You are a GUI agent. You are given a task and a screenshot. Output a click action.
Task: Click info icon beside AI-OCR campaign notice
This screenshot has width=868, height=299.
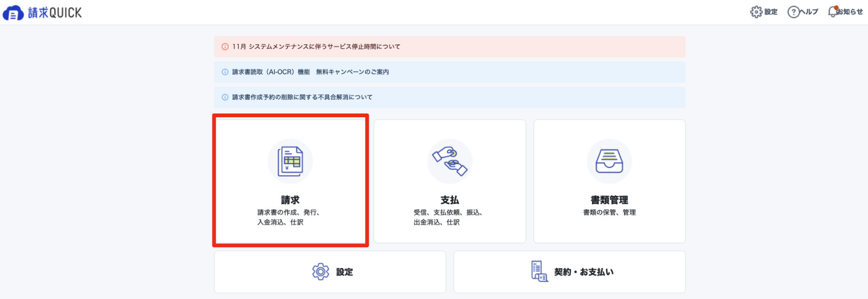coord(225,72)
